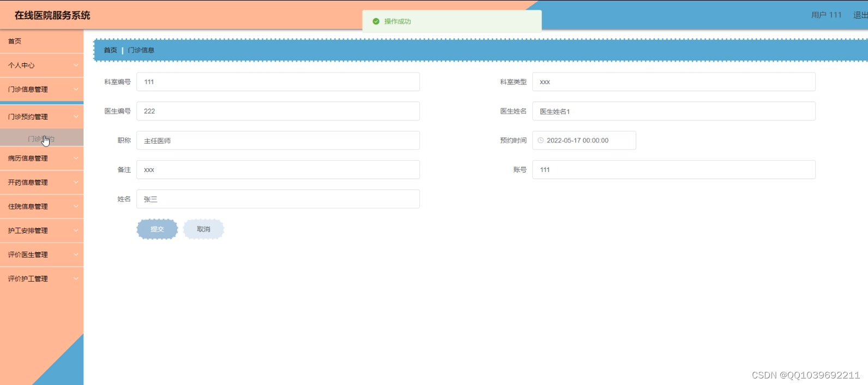Click the 退出 logout link
Screen dimensions: 868x385
coord(860,15)
